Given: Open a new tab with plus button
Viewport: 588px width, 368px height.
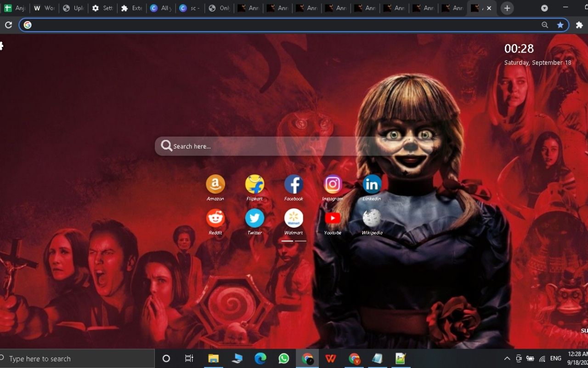Looking at the screenshot, I should point(507,8).
